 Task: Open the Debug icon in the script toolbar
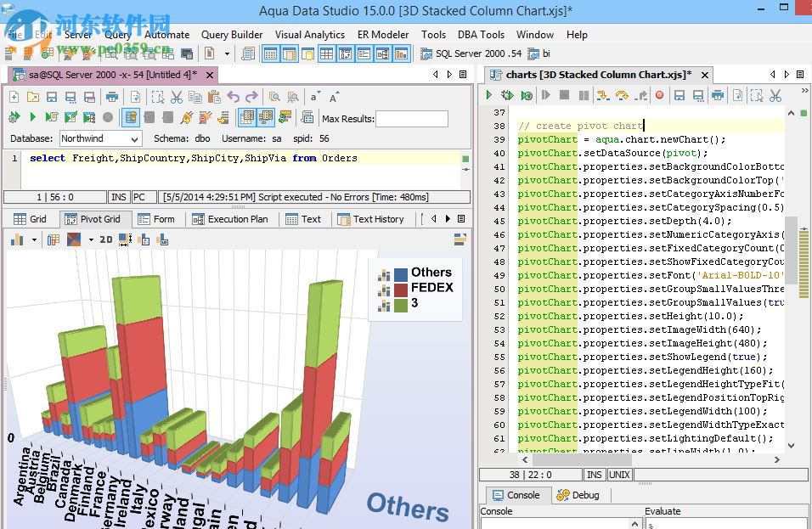508,96
